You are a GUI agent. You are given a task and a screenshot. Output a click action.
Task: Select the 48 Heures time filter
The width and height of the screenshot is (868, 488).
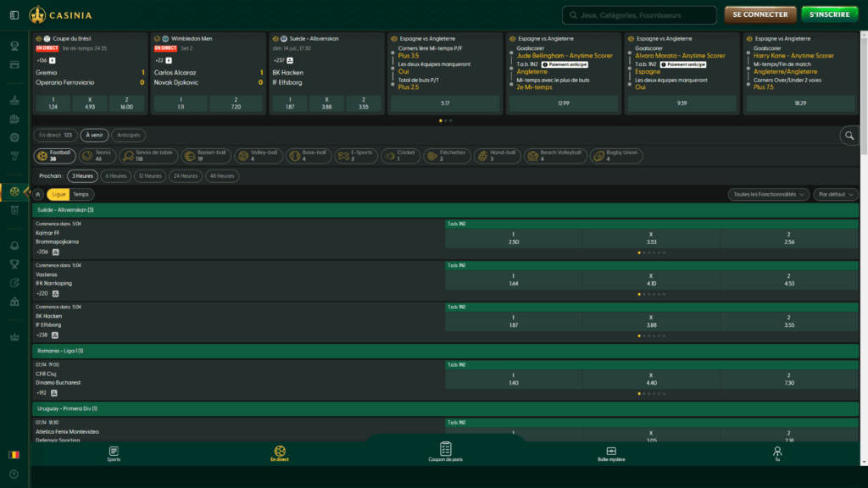click(x=222, y=176)
